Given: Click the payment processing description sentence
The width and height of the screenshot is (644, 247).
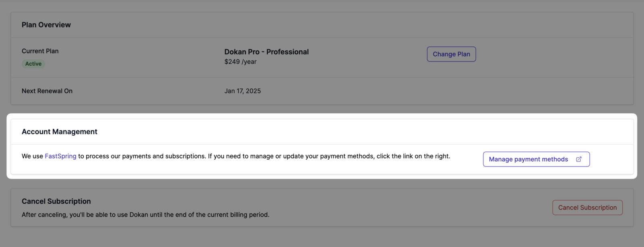Looking at the screenshot, I should coord(236,156).
